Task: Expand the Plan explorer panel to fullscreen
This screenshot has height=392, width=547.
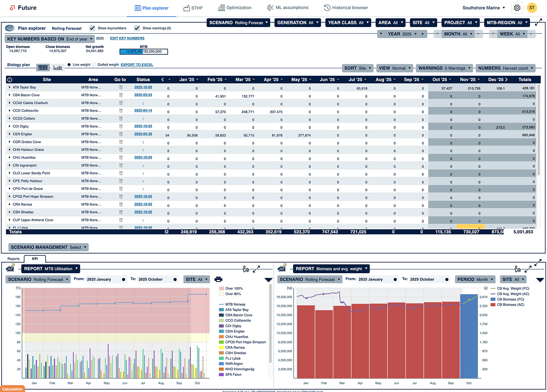Action: (538, 23)
